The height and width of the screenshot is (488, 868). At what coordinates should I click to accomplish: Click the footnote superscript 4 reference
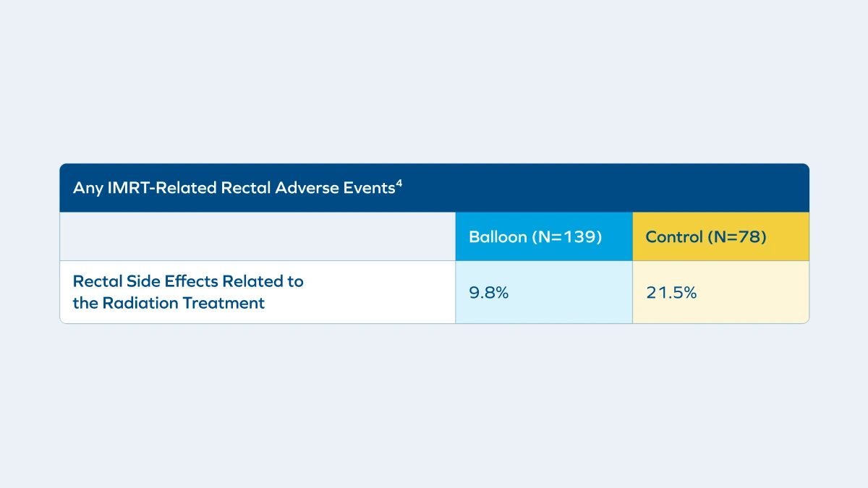tap(399, 182)
